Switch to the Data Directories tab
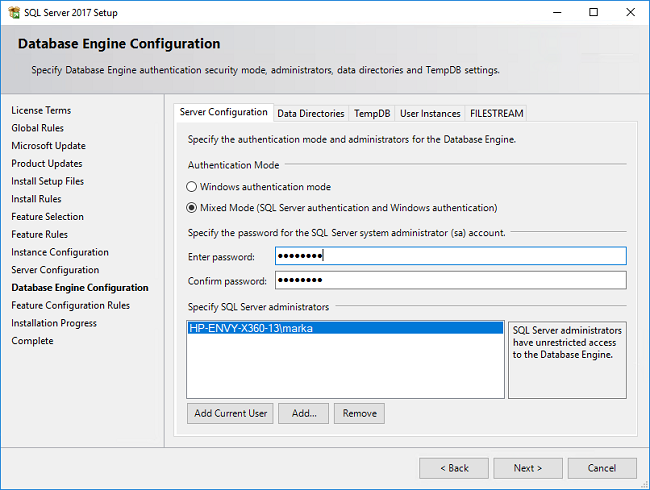This screenshot has height=490, width=650. tap(311, 114)
